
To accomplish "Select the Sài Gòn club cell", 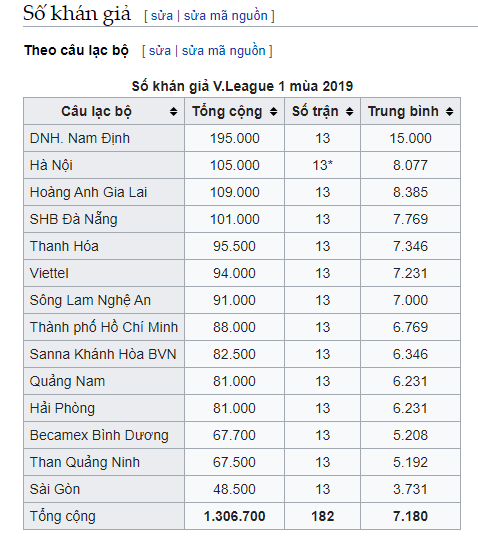I will click(x=104, y=489).
